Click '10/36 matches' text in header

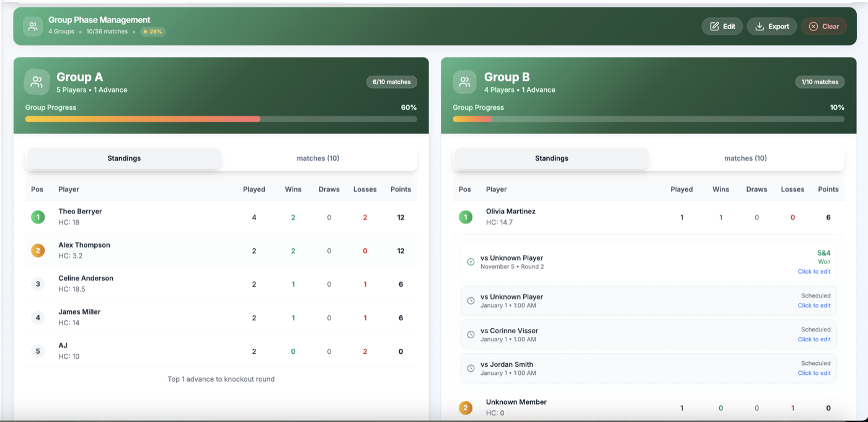[107, 31]
